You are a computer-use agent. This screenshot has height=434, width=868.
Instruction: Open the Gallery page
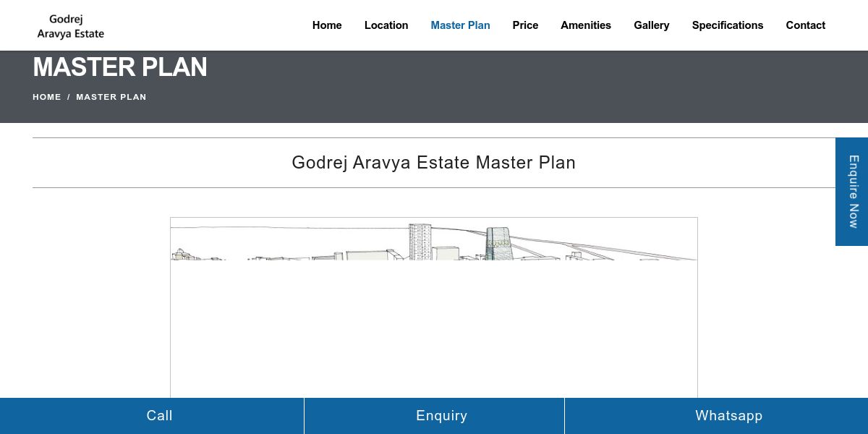pyautogui.click(x=652, y=25)
